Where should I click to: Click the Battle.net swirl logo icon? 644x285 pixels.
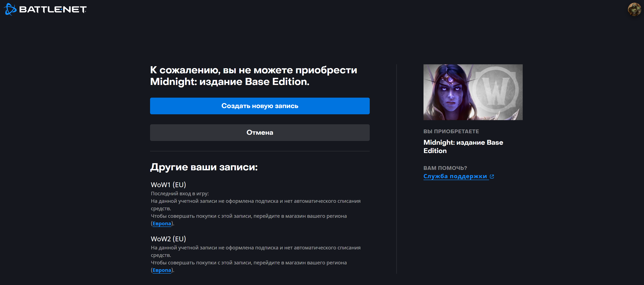click(x=10, y=10)
